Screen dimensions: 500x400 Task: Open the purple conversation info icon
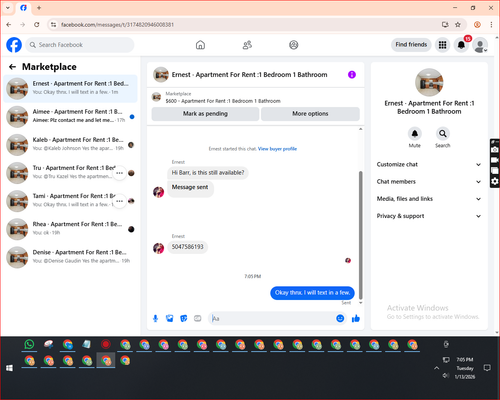(352, 75)
